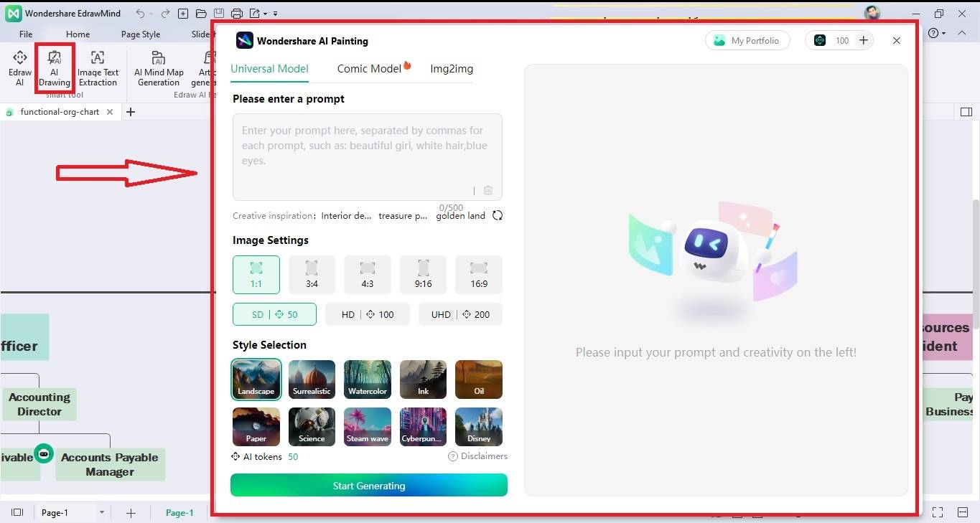Expand the quick access customization arrow
The image size is (980, 523).
tap(275, 14)
